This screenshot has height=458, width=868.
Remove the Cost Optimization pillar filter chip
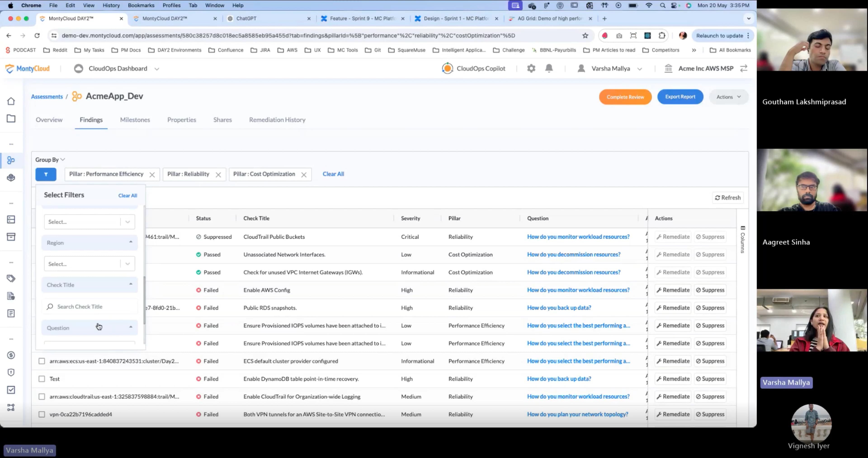304,175
